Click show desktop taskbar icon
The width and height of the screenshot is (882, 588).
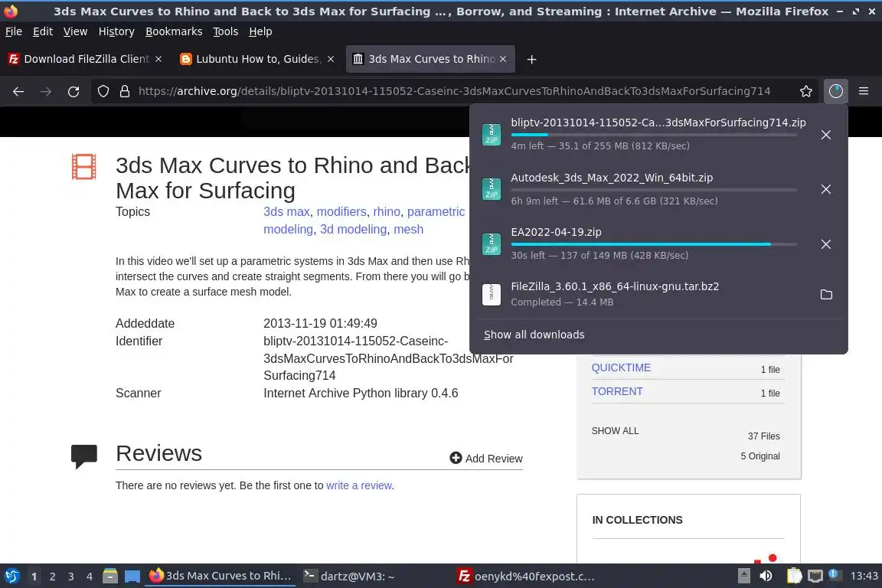pos(132,576)
